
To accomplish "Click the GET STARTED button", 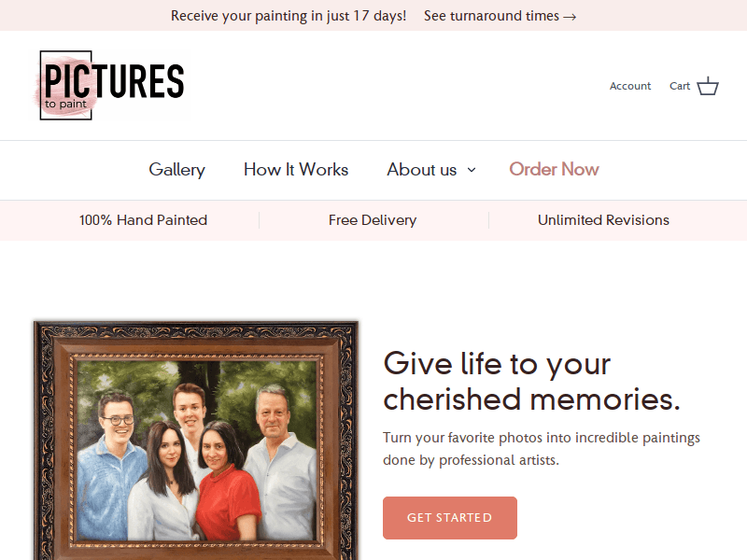I will click(x=450, y=518).
